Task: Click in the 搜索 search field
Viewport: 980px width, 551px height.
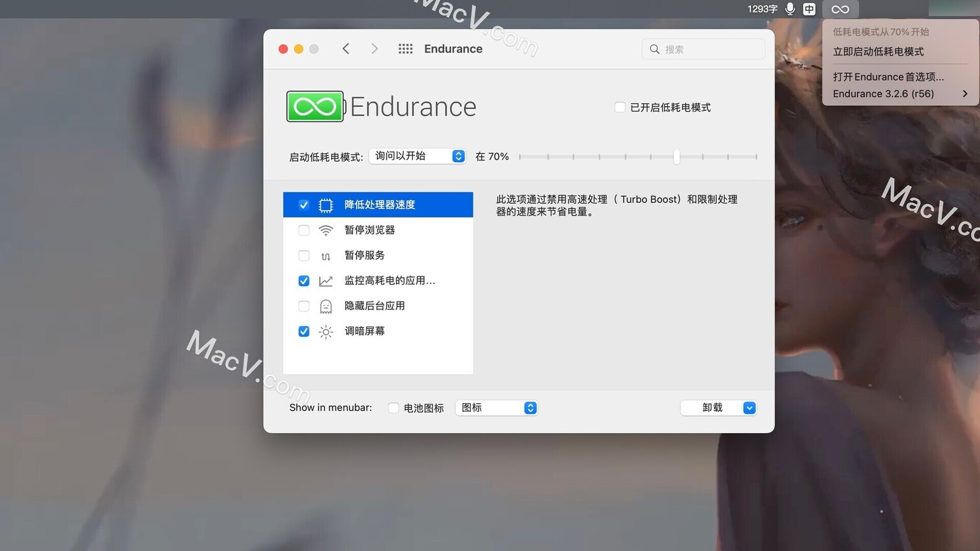Action: pos(703,49)
